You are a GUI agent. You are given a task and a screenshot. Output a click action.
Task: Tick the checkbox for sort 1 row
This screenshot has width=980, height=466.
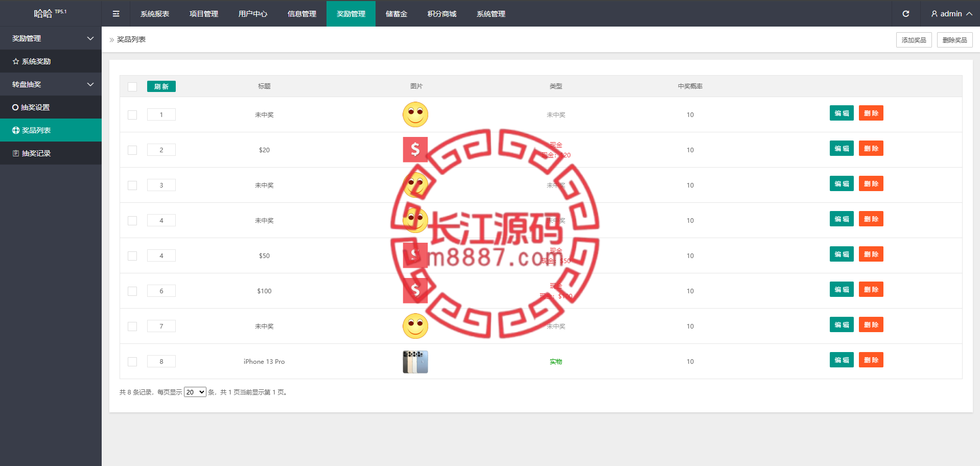(x=132, y=115)
